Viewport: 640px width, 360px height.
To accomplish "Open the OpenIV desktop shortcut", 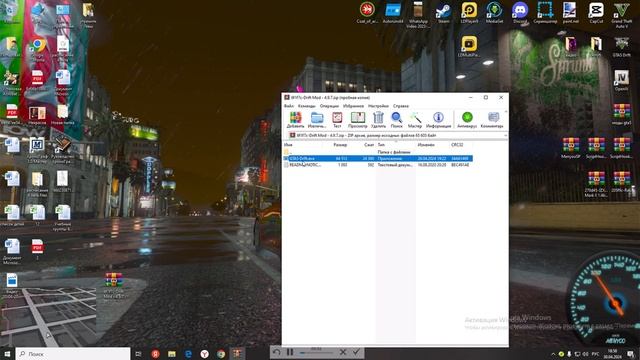I will pyautogui.click(x=621, y=80).
